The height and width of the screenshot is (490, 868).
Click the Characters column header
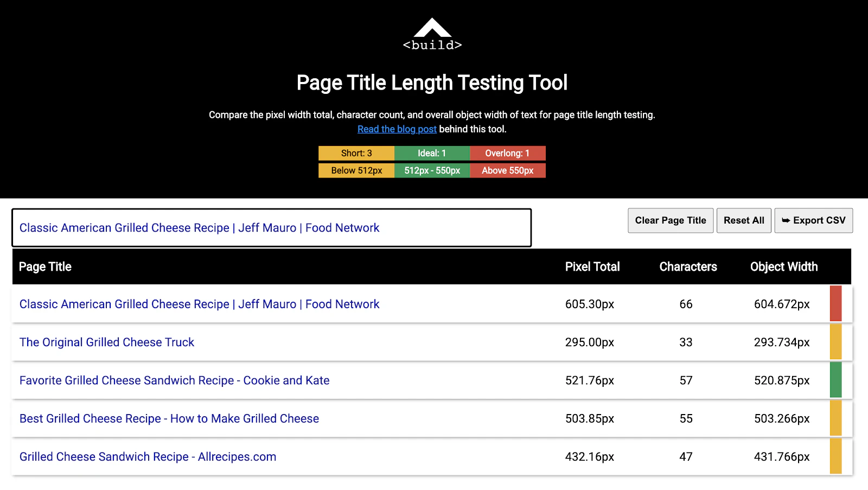point(688,266)
